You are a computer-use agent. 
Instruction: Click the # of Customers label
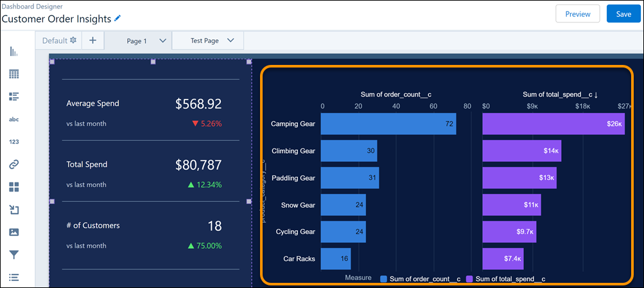[x=93, y=226]
